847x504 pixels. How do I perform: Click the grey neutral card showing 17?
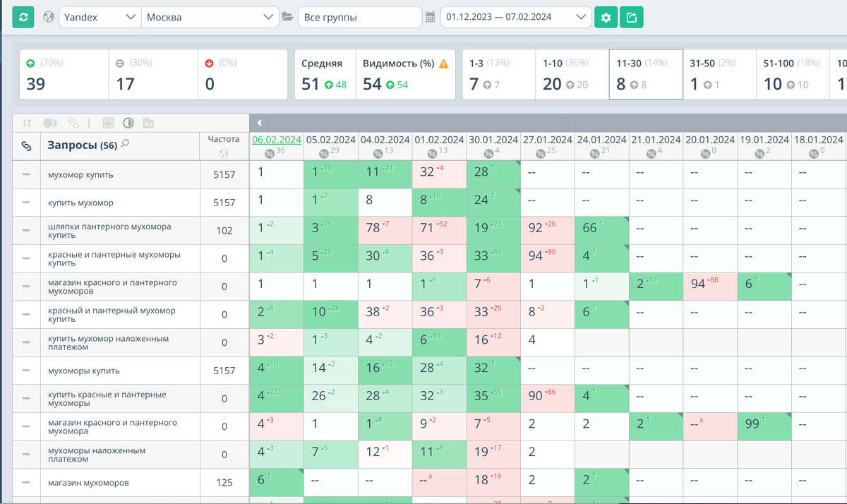tap(152, 74)
